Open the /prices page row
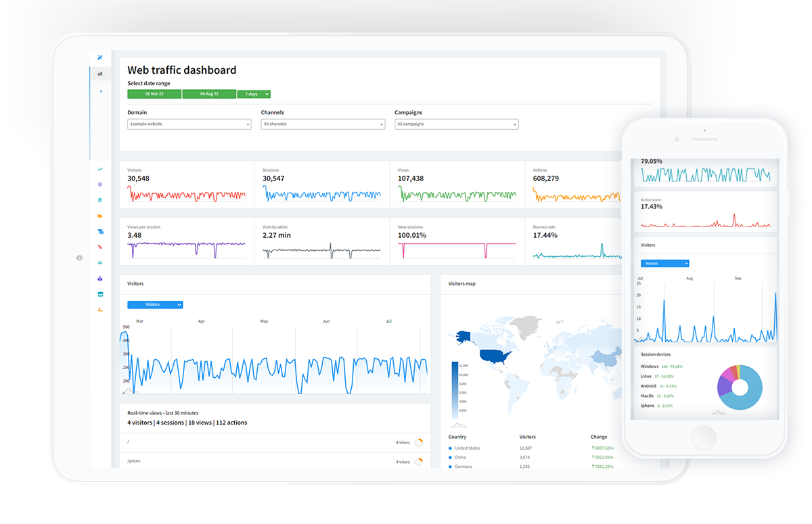This screenshot has width=812, height=524. [275, 461]
